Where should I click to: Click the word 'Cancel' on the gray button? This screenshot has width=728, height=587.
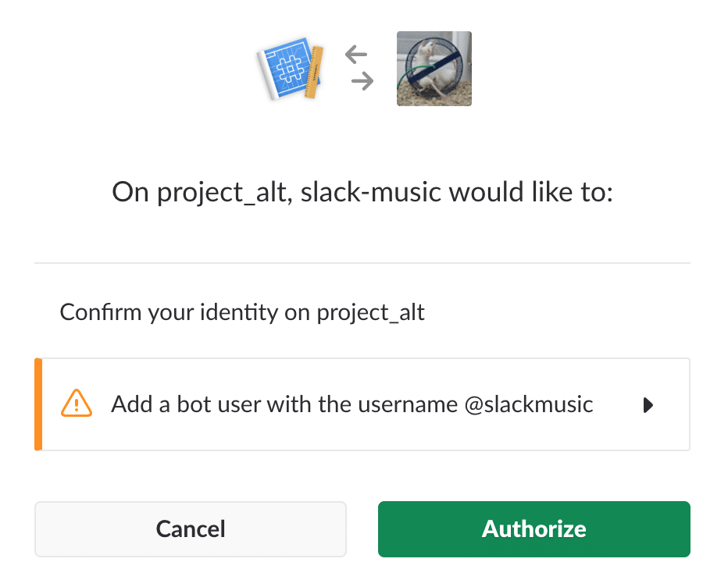click(x=191, y=529)
